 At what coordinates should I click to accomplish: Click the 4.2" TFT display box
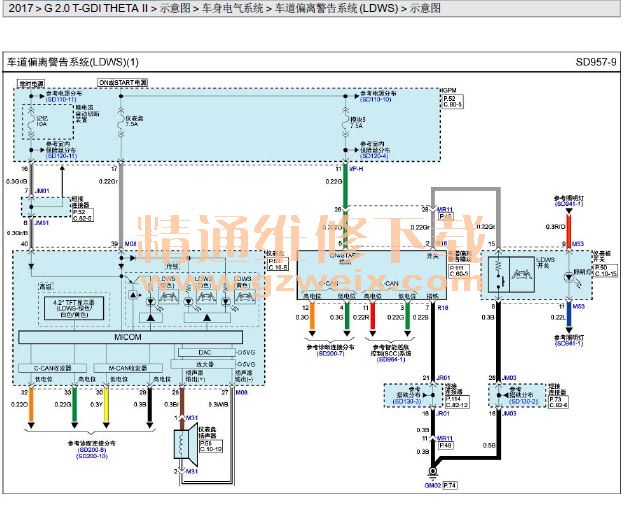click(x=74, y=309)
